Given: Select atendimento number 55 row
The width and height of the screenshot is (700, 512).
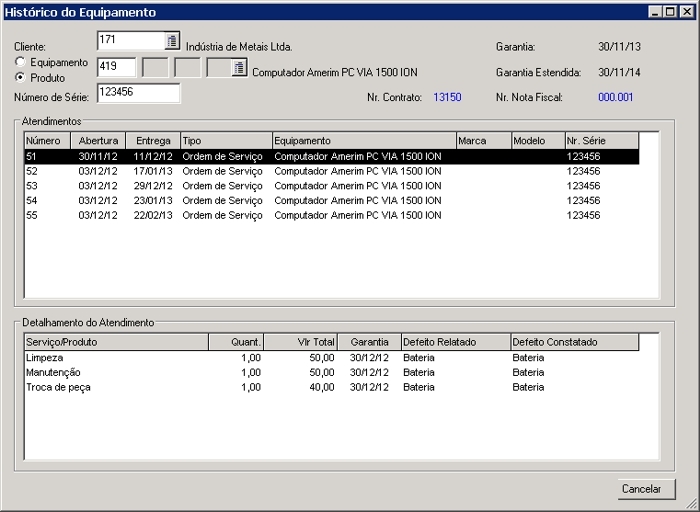Looking at the screenshot, I should point(300,215).
